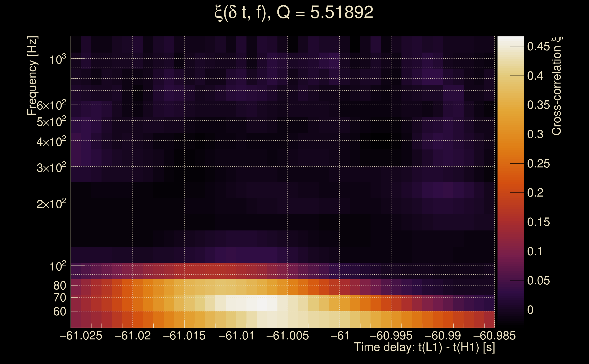
Task: Click the 80 Hz y-axis tick label
Action: tap(59, 286)
